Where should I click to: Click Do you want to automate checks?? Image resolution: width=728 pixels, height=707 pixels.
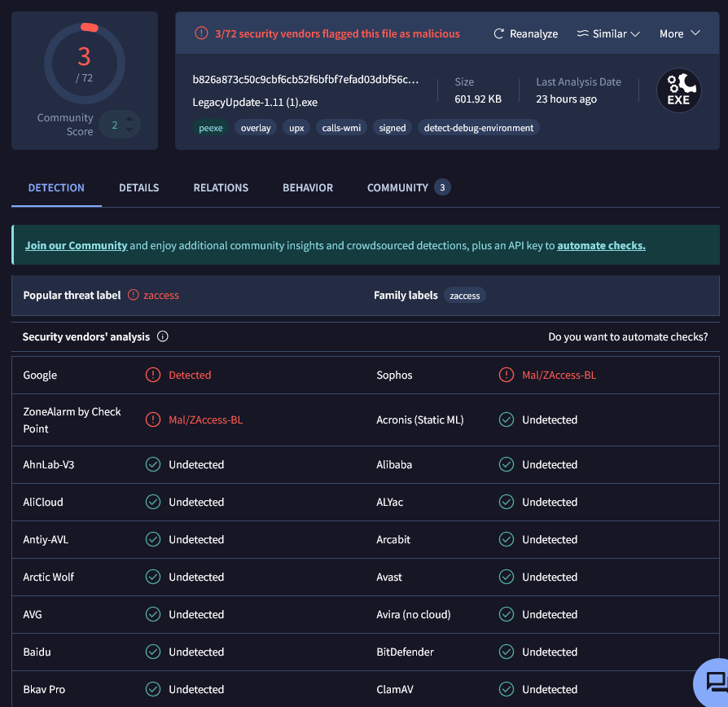pyautogui.click(x=628, y=336)
